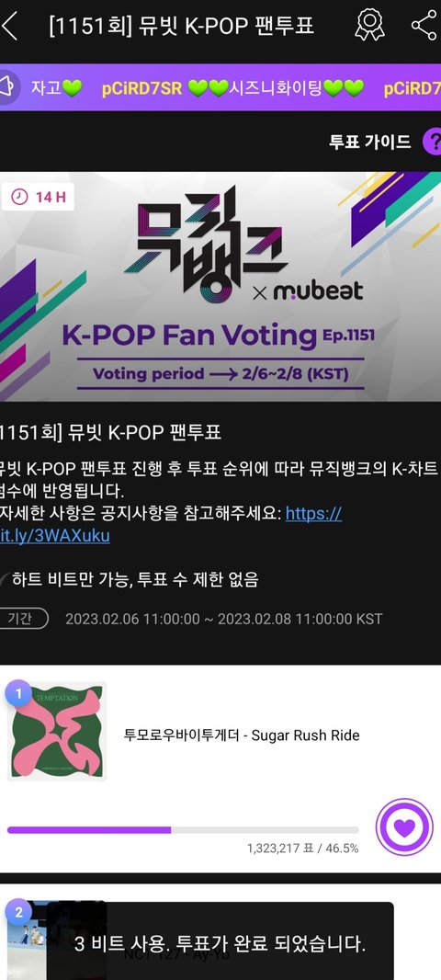Open the purple question mark help icon
The width and height of the screenshot is (441, 980).
(432, 142)
